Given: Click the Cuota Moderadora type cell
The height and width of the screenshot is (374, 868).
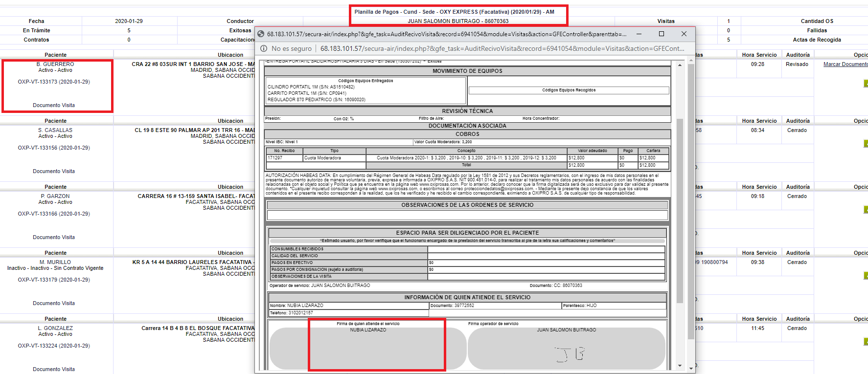Looking at the screenshot, I should tap(335, 158).
